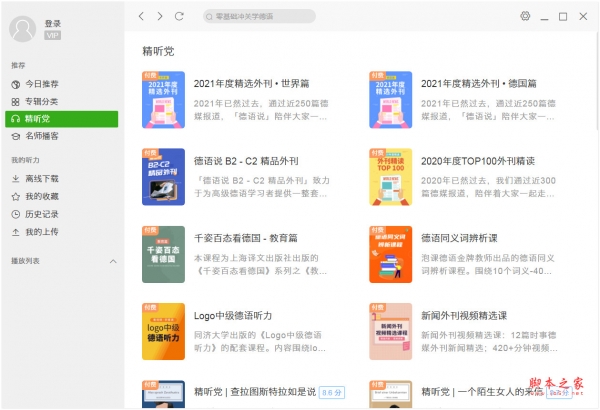Click title 精听党 | 一个陌生女人的来信
Image resolution: width=600 pixels, height=410 pixels.
(482, 392)
